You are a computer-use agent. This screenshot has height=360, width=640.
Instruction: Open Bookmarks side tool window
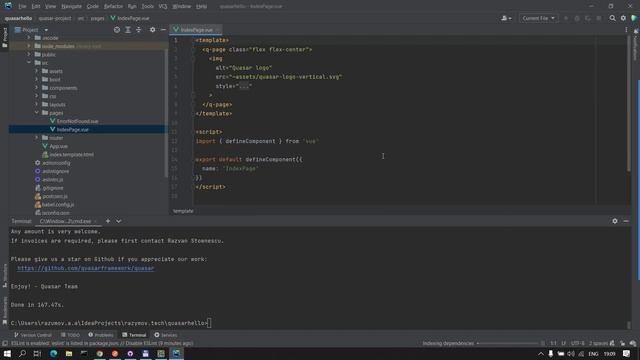pyautogui.click(x=4, y=311)
